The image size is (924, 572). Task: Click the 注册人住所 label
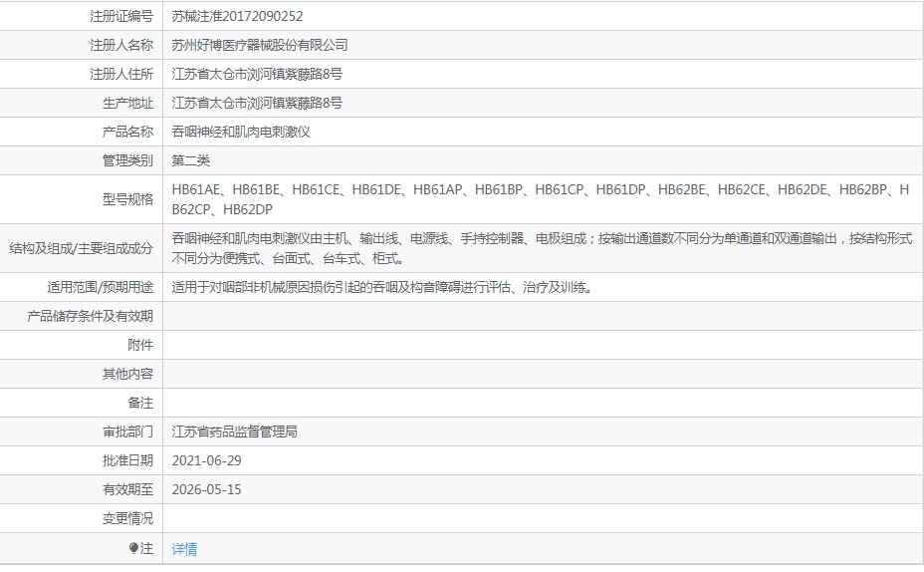[121, 75]
